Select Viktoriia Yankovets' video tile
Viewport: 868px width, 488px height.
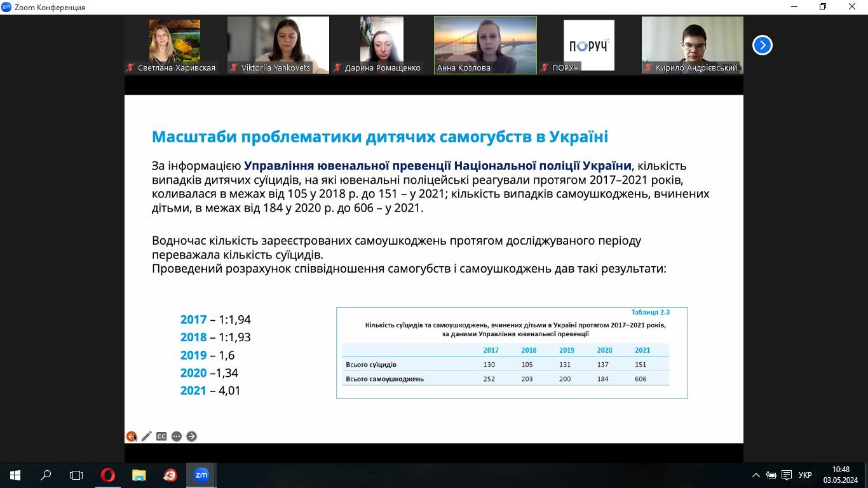pos(278,44)
